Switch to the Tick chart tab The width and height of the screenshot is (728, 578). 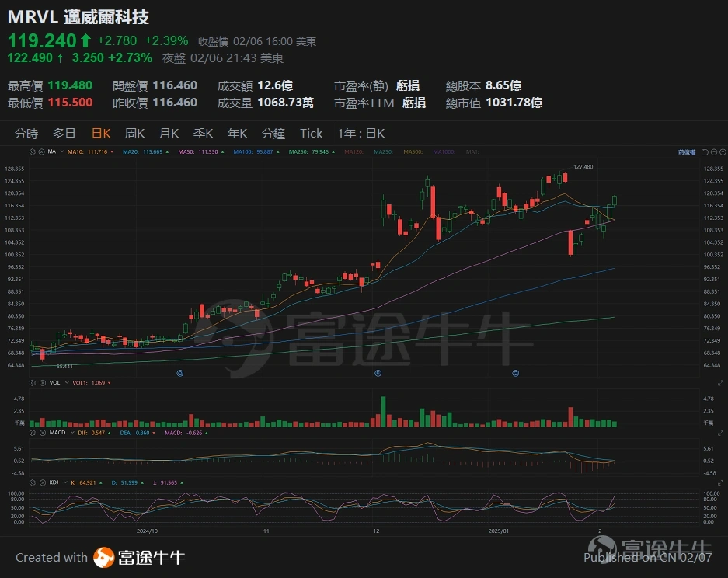point(311,134)
